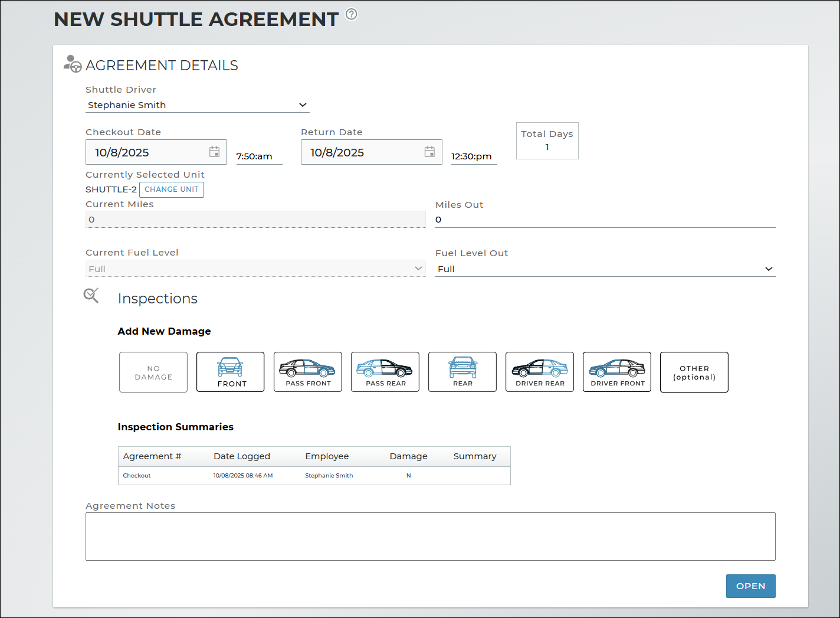The width and height of the screenshot is (840, 618).
Task: Edit the checkout time 7:50am field
Action: click(258, 156)
